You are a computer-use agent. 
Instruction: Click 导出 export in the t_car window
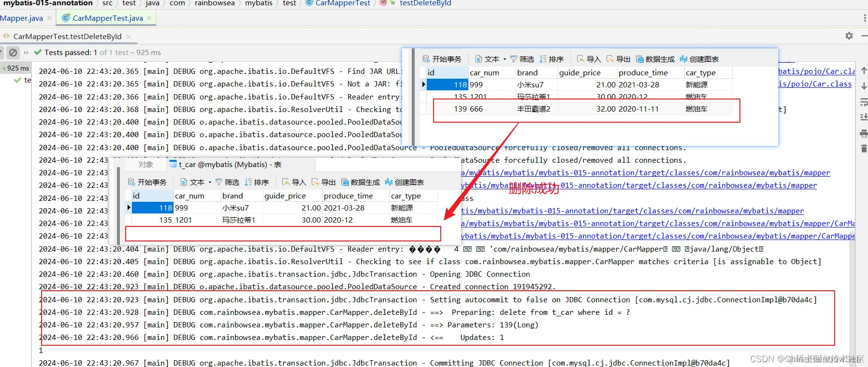click(x=323, y=182)
